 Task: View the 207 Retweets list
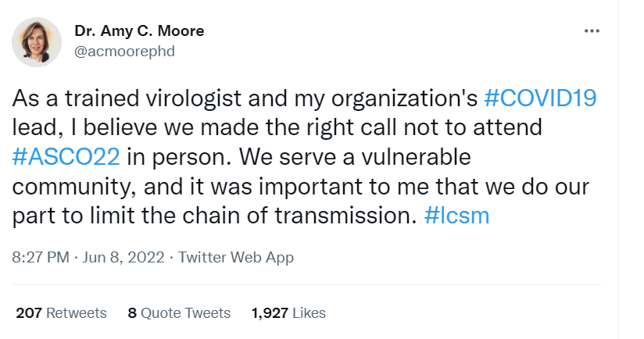point(61,313)
